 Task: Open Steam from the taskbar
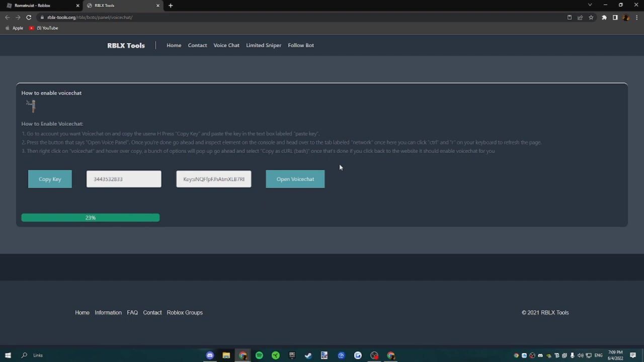point(308,355)
